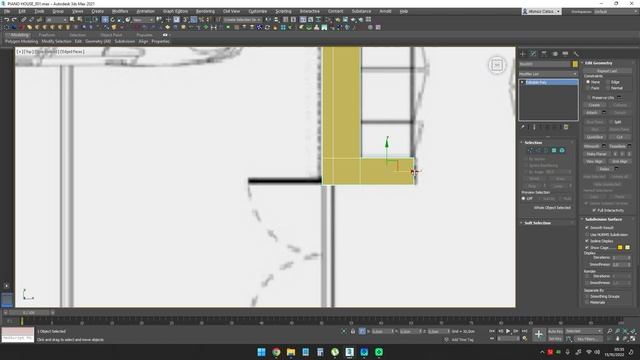The height and width of the screenshot is (360, 640).
Task: Open the Motion command panel tab
Action: (555, 53)
